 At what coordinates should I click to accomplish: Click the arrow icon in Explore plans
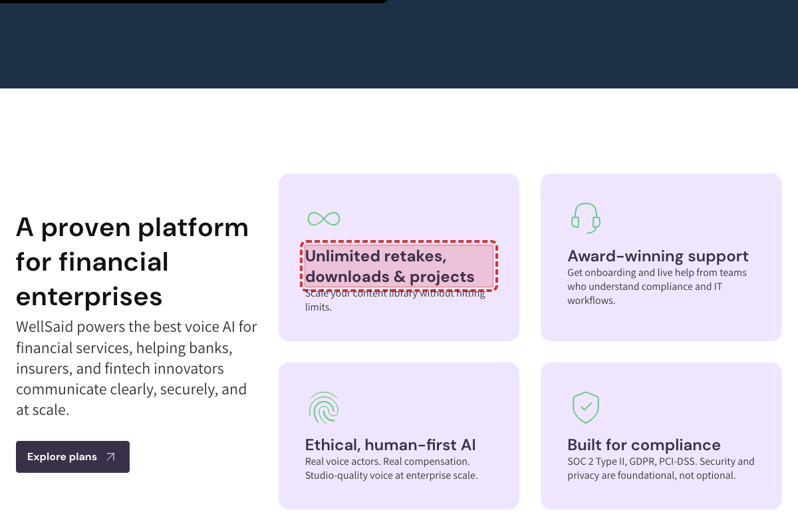[x=110, y=457]
